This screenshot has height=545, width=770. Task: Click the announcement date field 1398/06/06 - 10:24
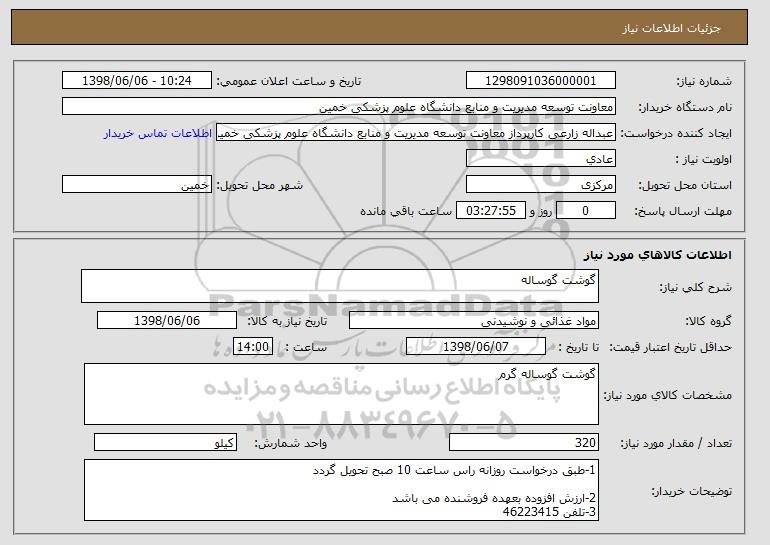(x=137, y=81)
